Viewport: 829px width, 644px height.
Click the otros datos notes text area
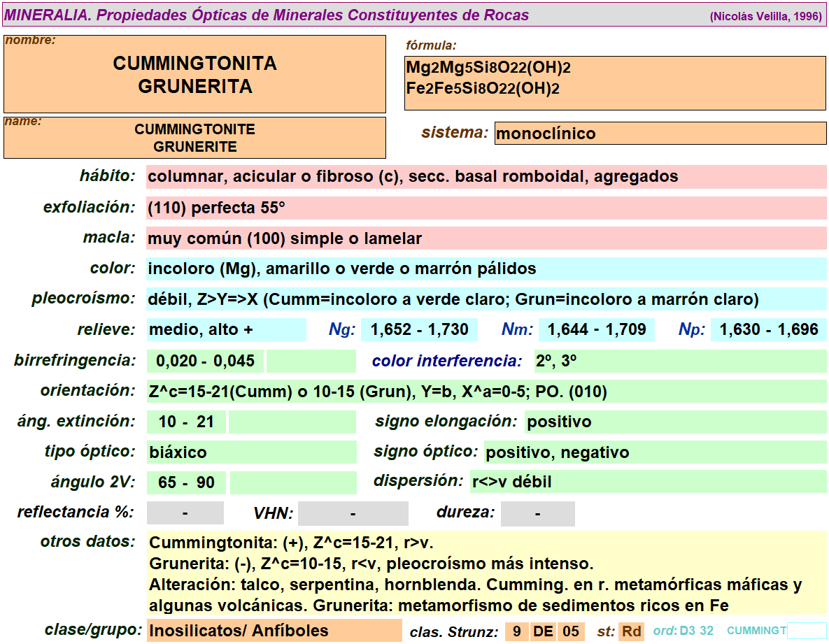coord(486,573)
